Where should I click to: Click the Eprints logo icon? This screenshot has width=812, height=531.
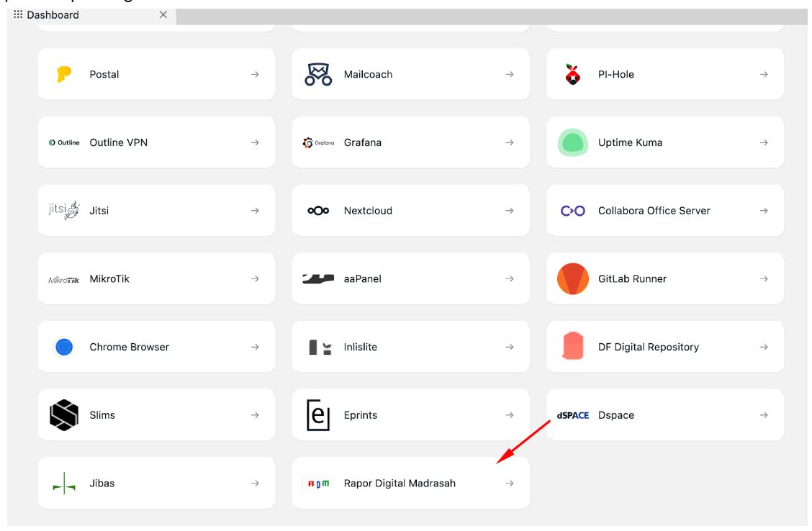click(318, 415)
